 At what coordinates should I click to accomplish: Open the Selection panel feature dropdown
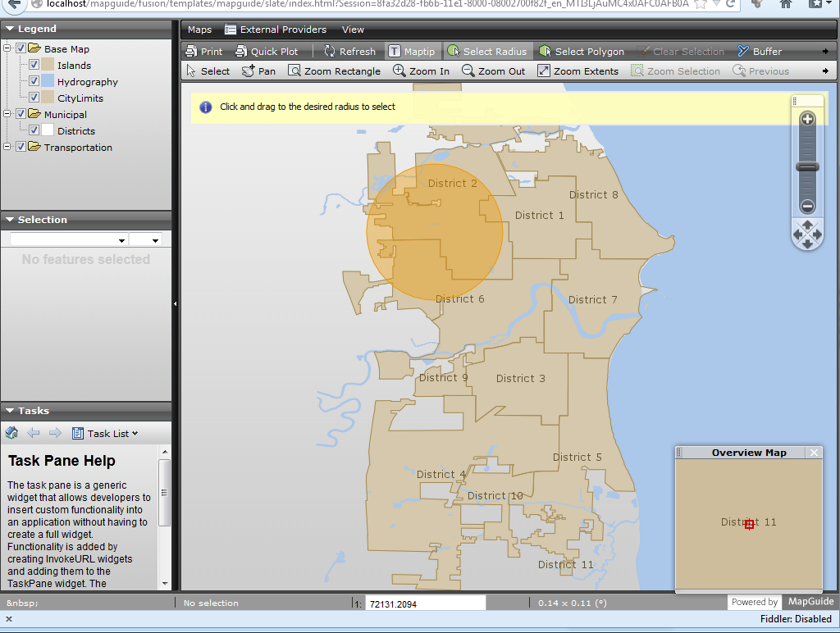121,240
